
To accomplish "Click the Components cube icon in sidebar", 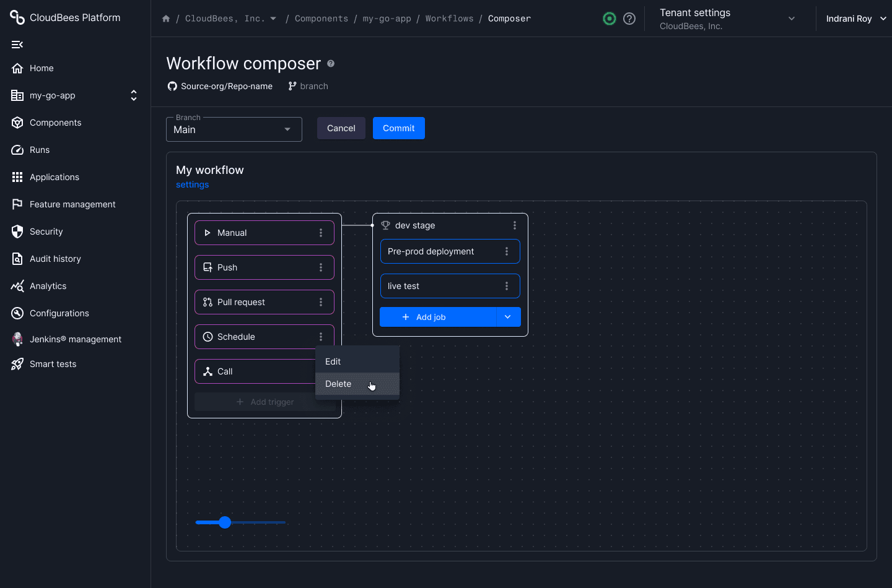I will 17,123.
